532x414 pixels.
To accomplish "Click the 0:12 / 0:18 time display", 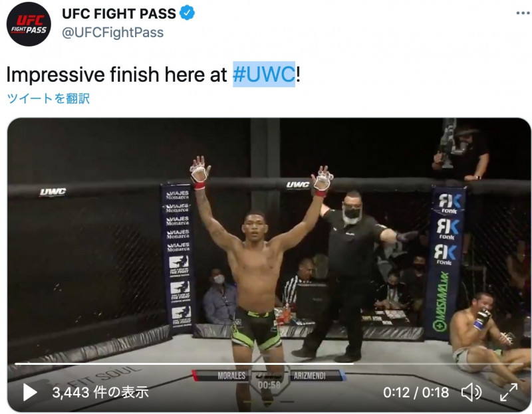I will (x=416, y=393).
